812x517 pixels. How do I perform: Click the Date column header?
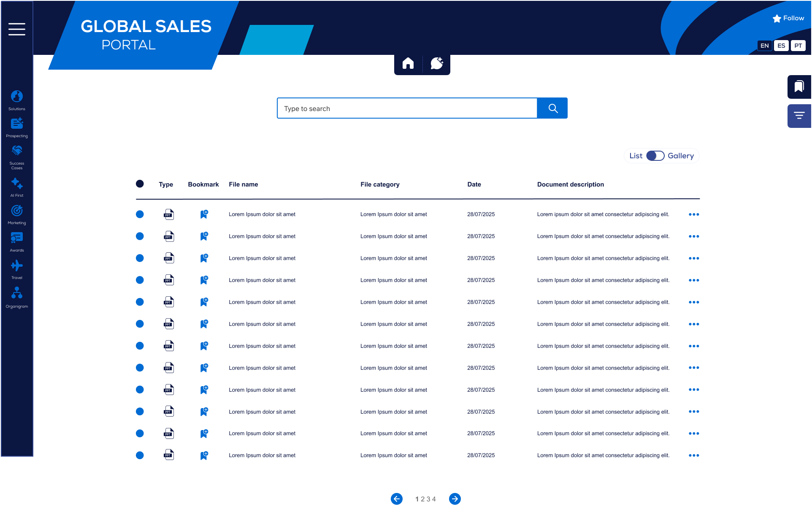tap(474, 184)
